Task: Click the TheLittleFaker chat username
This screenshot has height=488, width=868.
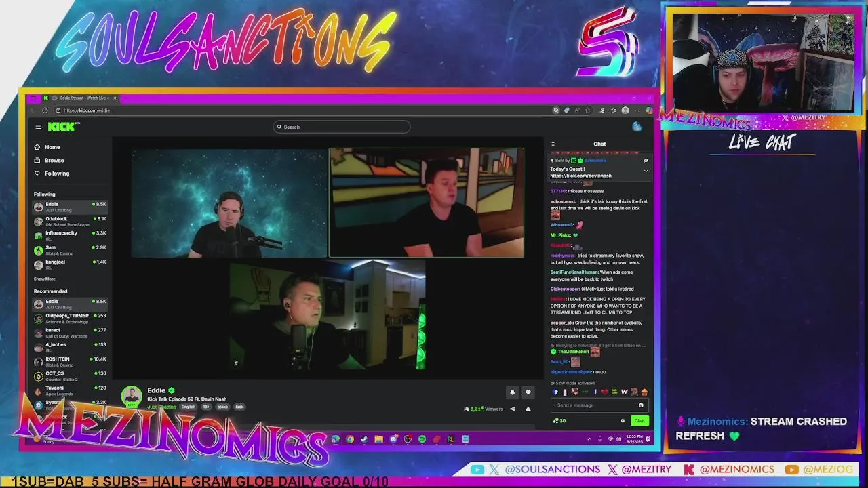Action: point(573,352)
